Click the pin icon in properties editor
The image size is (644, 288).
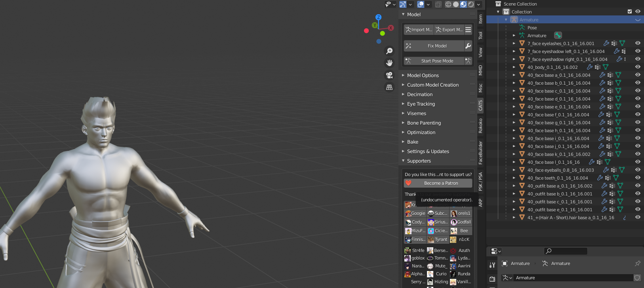pos(637,263)
